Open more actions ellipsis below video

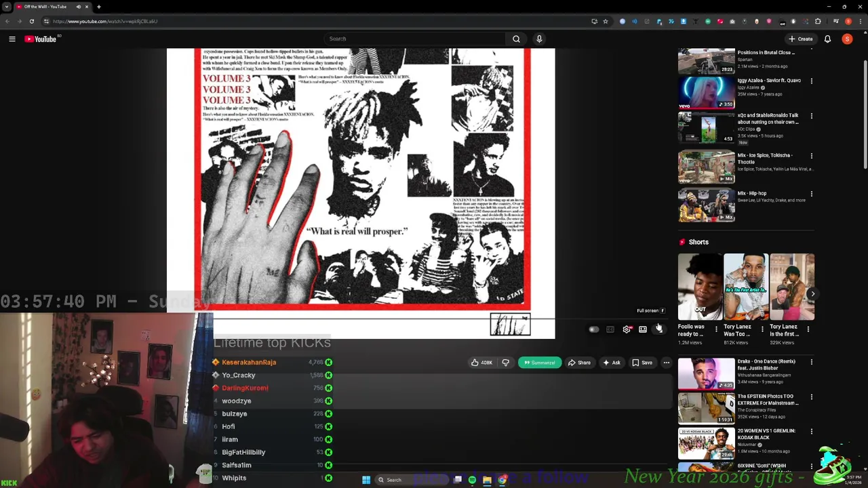[667, 363]
